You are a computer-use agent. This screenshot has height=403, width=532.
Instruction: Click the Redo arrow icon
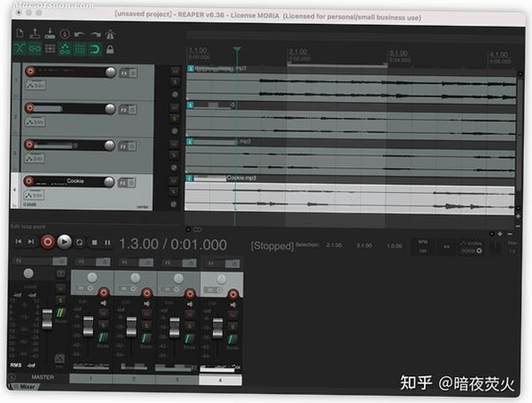tap(96, 34)
